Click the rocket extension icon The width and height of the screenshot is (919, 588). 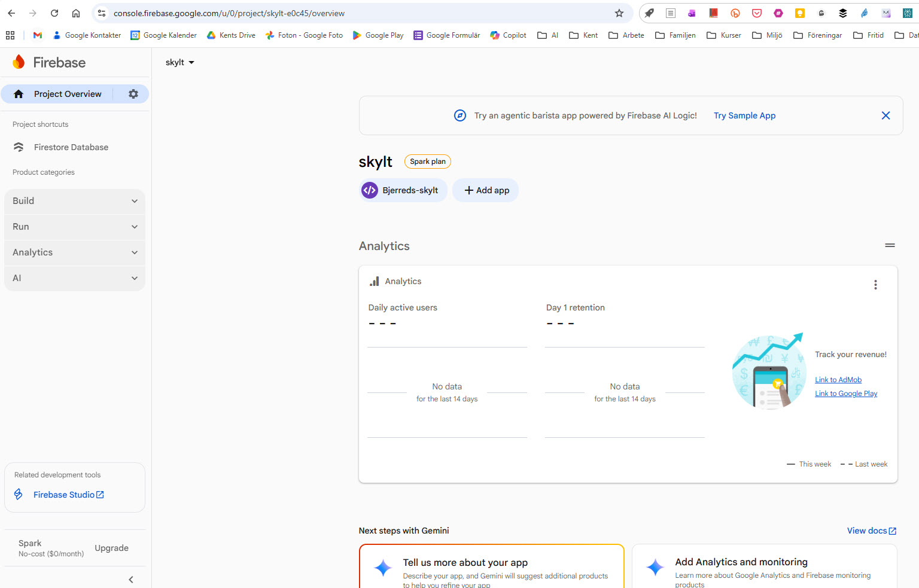[649, 13]
